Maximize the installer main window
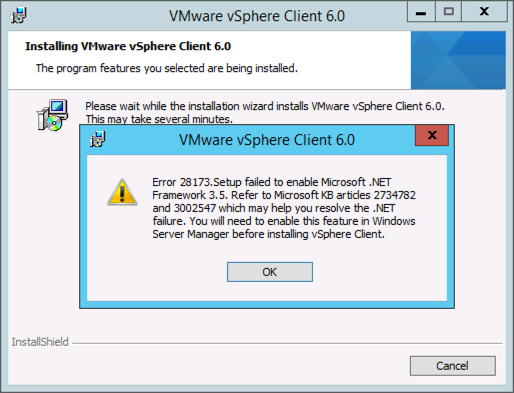The width and height of the screenshot is (514, 393). pyautogui.click(x=449, y=12)
